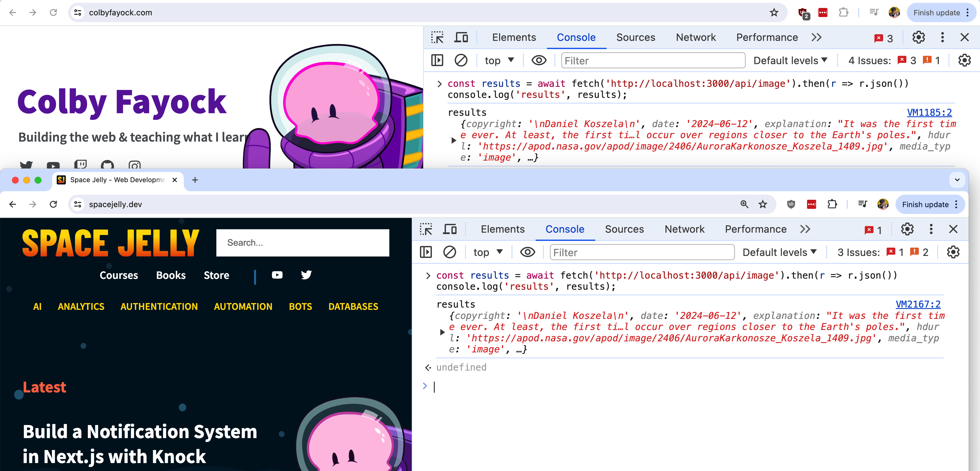Reload spacejelly.dev page
The image size is (980, 471).
coord(53,205)
